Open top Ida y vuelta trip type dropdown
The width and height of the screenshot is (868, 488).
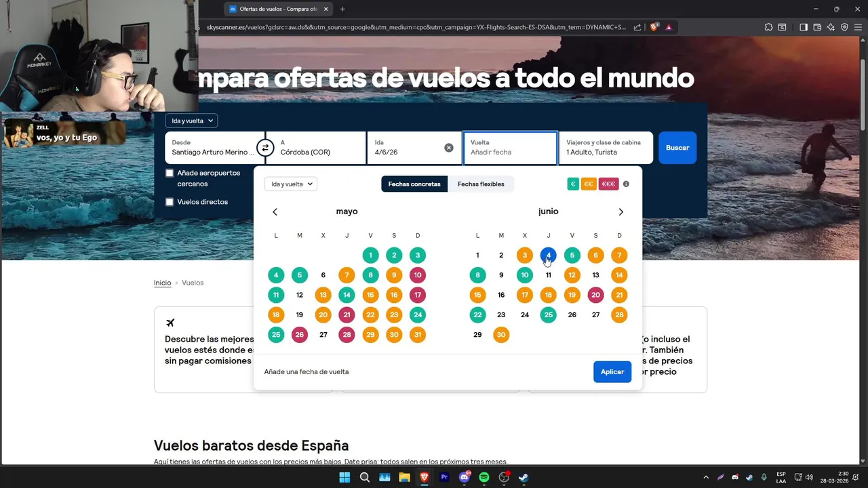pyautogui.click(x=191, y=121)
